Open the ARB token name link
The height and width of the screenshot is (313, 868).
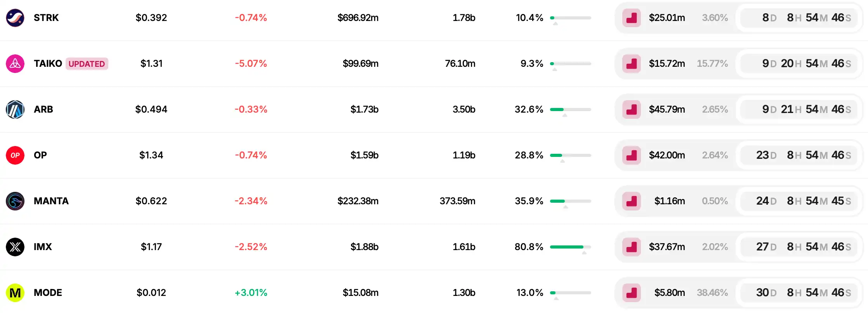[43, 110]
